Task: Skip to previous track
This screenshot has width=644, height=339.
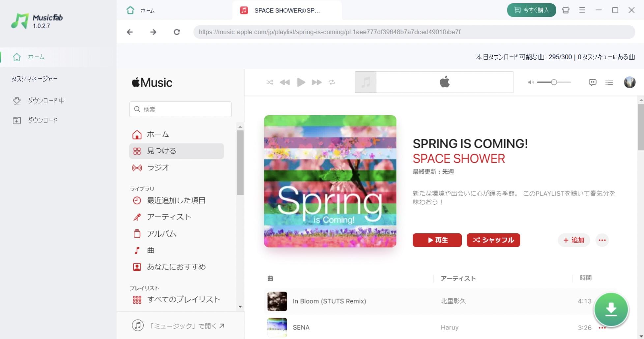Action: coord(285,82)
